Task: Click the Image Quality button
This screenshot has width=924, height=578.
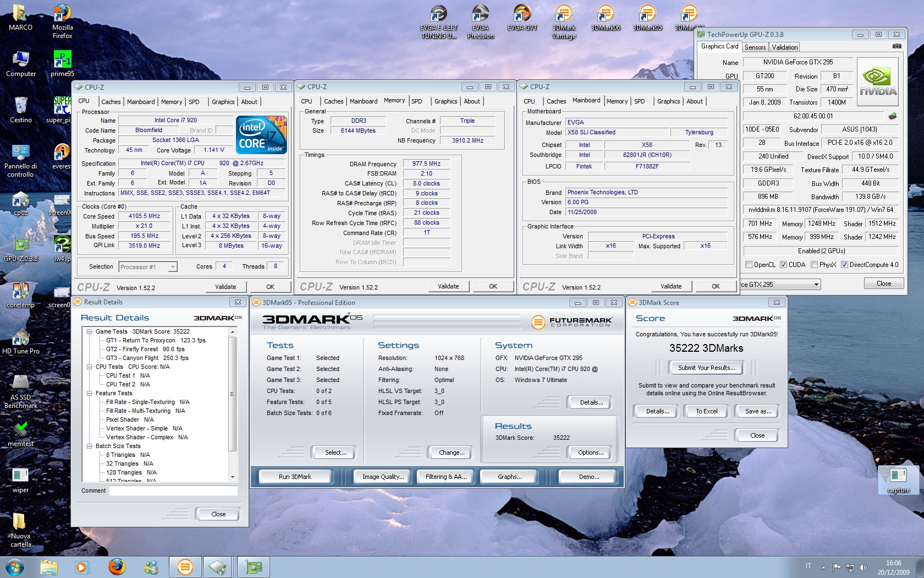Action: point(383,477)
